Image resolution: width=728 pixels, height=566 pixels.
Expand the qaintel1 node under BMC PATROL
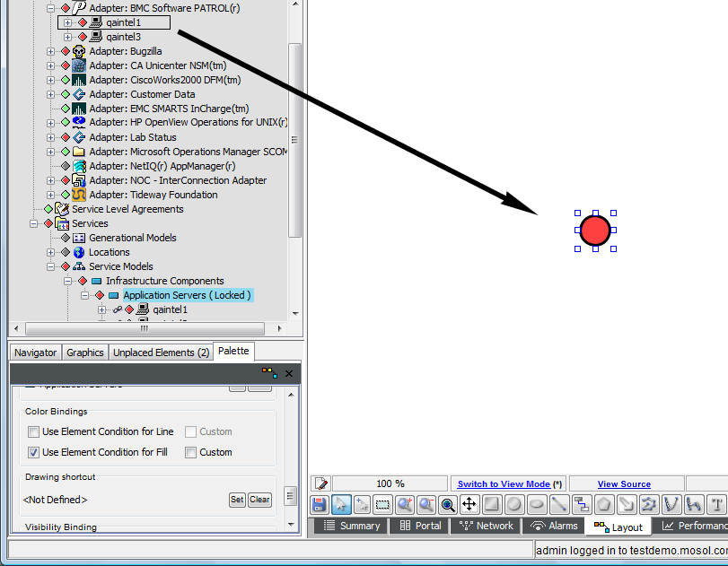click(x=68, y=22)
